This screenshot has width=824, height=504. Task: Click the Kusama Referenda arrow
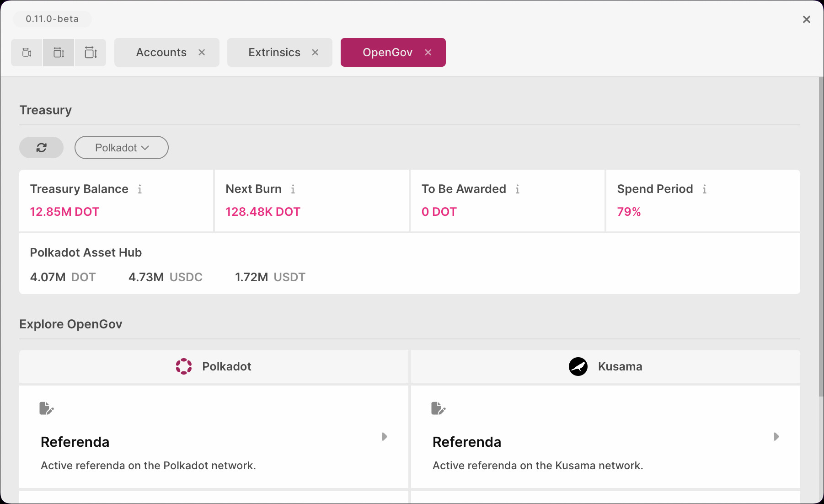click(x=776, y=436)
